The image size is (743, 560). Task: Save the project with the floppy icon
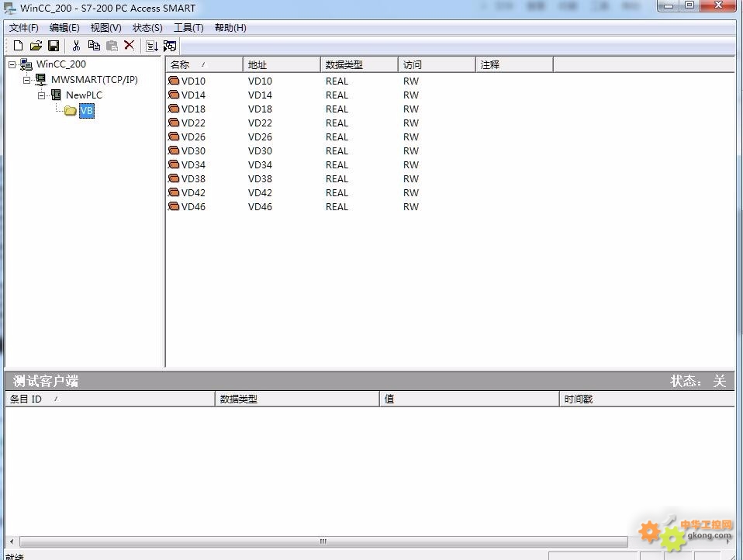click(x=54, y=46)
